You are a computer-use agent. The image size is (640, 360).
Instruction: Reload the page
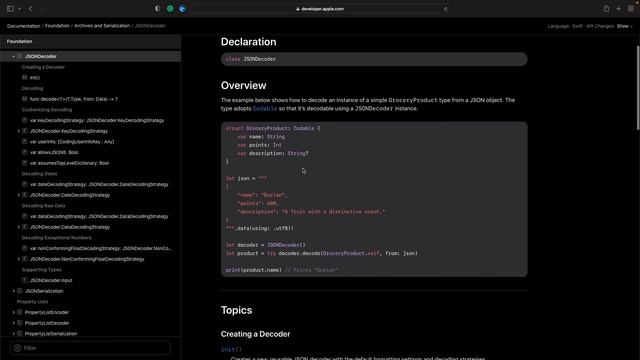pyautogui.click(x=445, y=9)
